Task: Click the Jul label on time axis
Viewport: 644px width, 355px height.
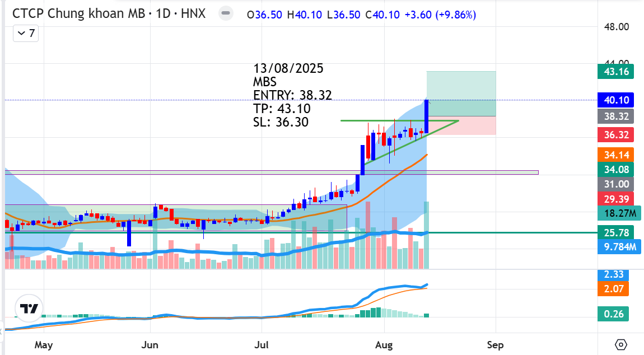Action: click(x=261, y=345)
